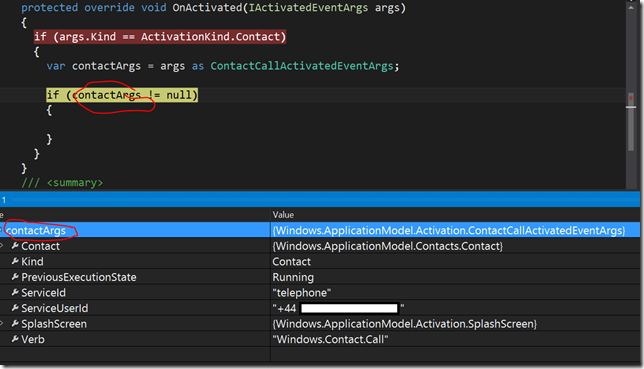Select the PreviousExecutionState property name
The image size is (644, 369).
click(79, 277)
